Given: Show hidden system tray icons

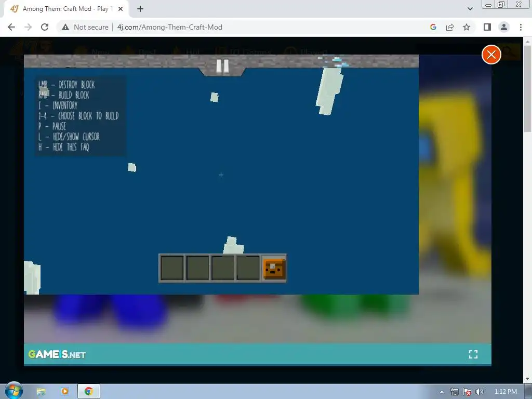Looking at the screenshot, I should tap(442, 392).
